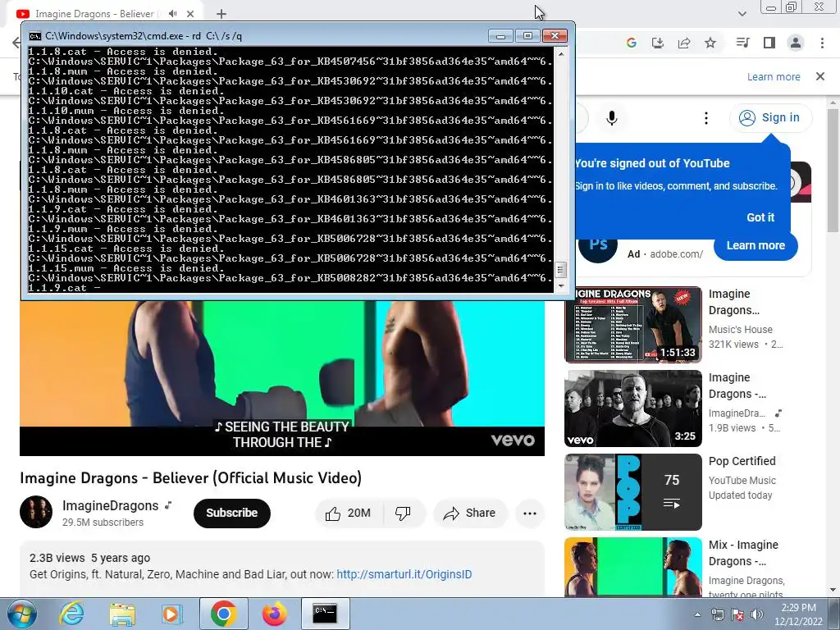Screen dimensions: 840x630
Task: Open the Action Center flag tray icon
Action: (737, 614)
